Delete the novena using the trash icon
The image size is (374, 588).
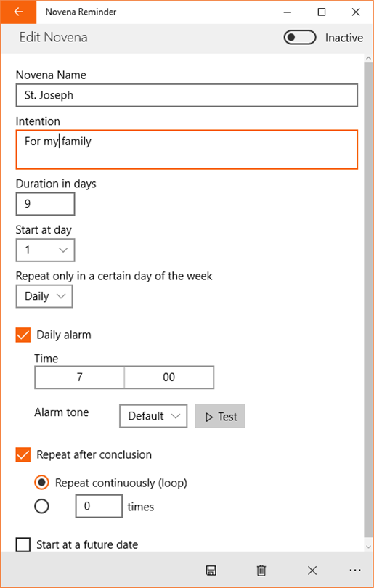click(x=261, y=571)
